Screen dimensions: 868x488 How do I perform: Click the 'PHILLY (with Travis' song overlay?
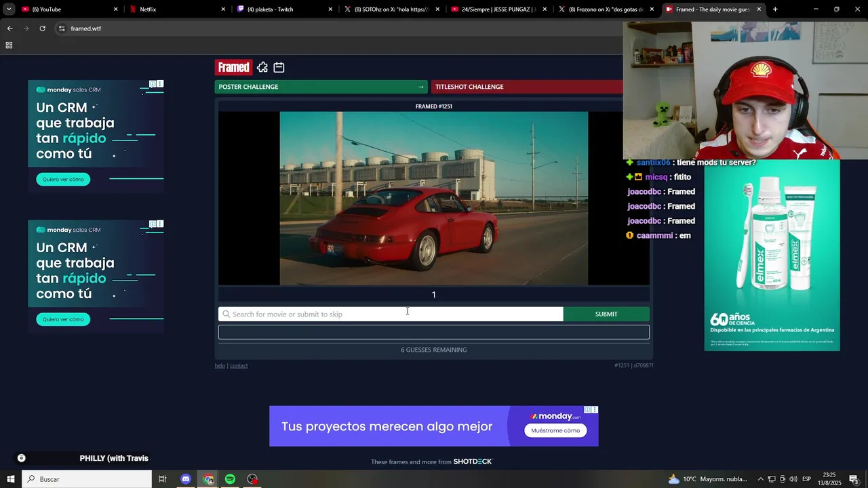point(114,458)
